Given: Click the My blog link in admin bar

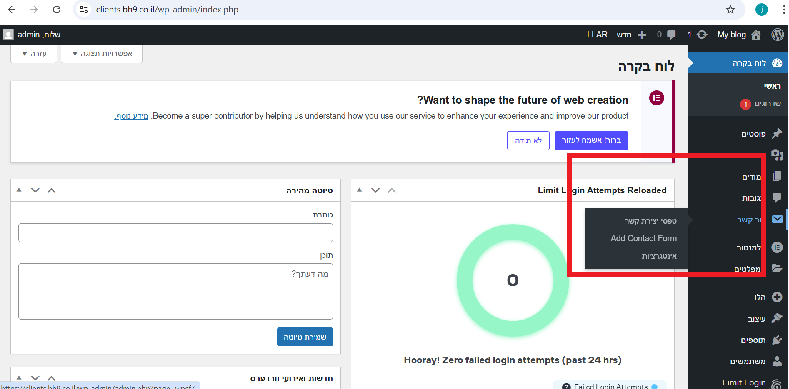Looking at the screenshot, I should pos(732,35).
